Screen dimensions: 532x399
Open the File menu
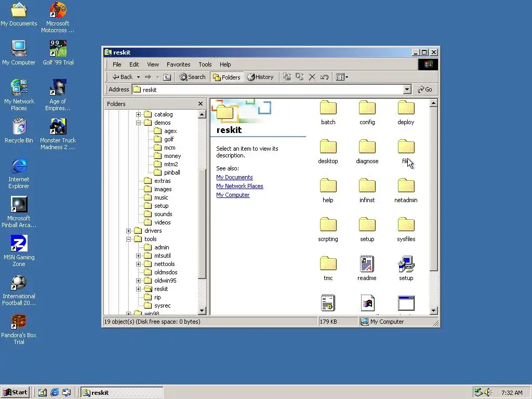pos(117,64)
